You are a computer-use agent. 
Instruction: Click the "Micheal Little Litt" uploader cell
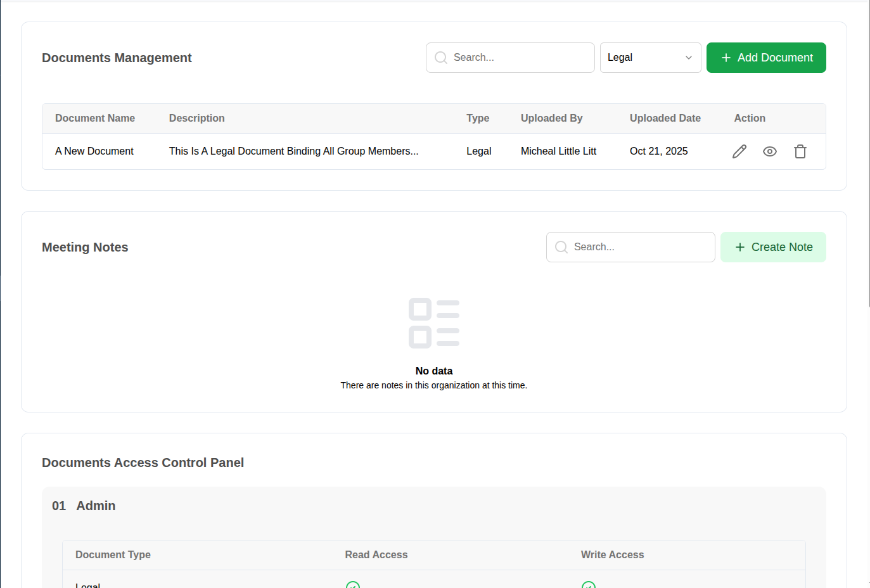click(x=558, y=151)
